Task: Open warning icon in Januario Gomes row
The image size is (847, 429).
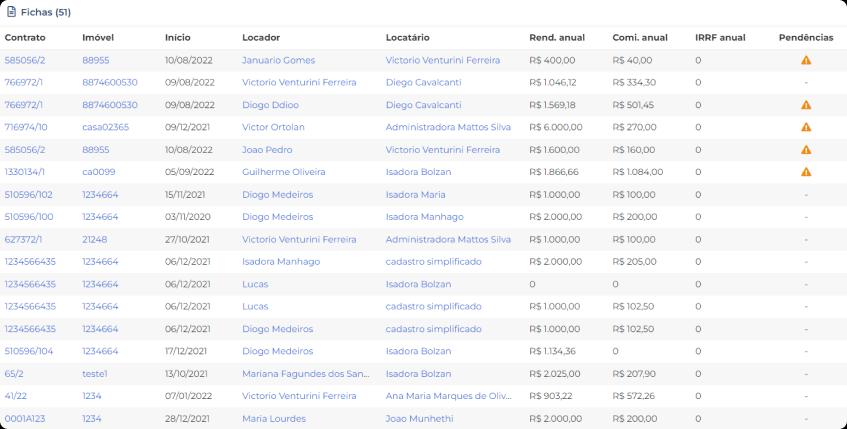Action: tap(806, 60)
